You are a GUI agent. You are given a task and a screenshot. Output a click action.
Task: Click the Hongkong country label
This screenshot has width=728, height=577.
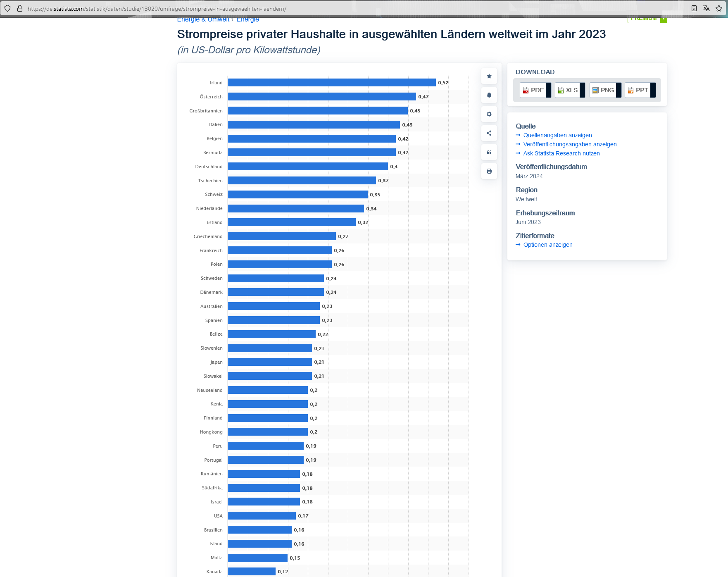tap(211, 432)
